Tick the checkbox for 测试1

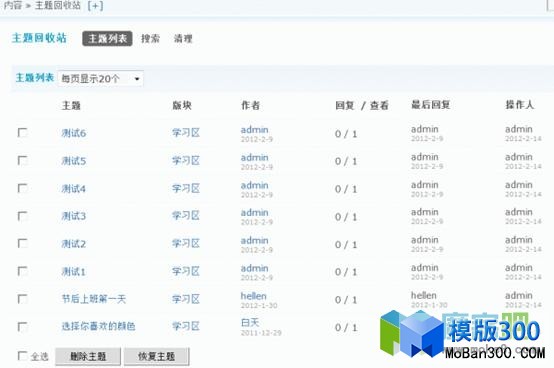point(22,271)
